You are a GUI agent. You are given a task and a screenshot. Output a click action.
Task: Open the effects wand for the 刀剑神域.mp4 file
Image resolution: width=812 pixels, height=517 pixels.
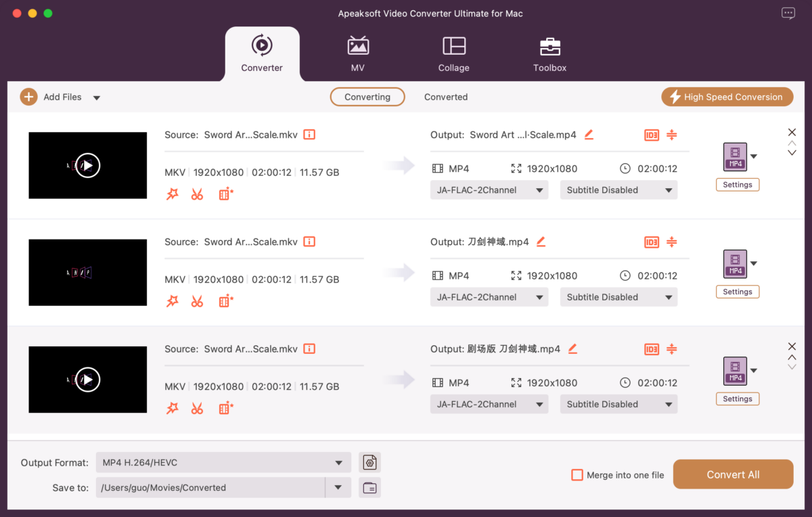pos(172,301)
